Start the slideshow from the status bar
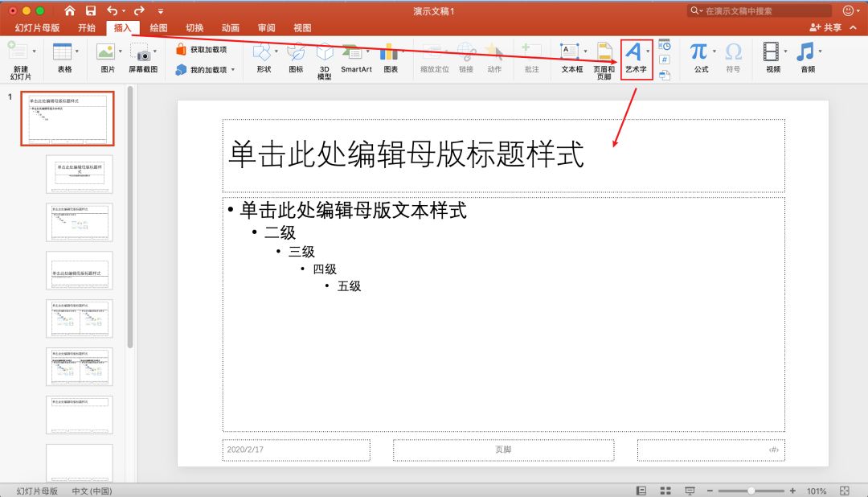 pos(689,491)
